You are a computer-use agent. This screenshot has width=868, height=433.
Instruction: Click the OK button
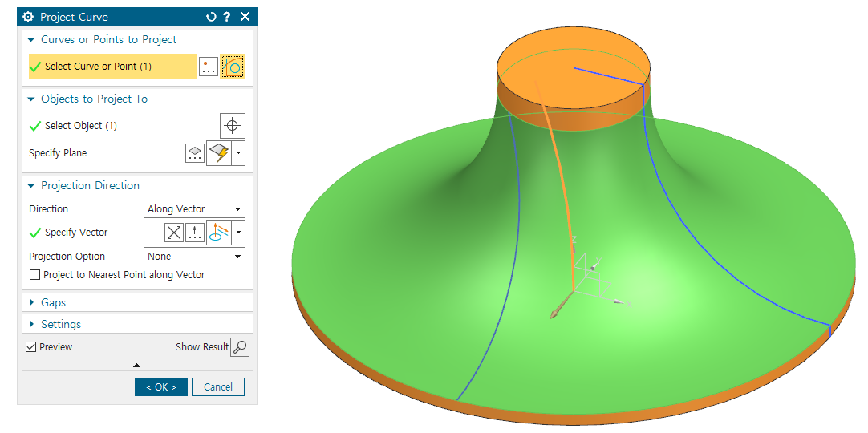[x=160, y=386]
